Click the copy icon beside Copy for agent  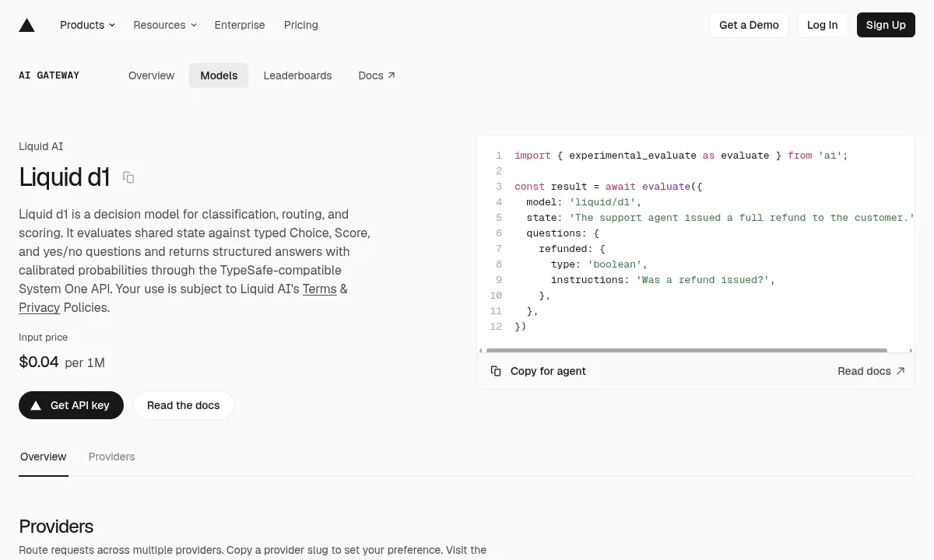click(x=496, y=371)
